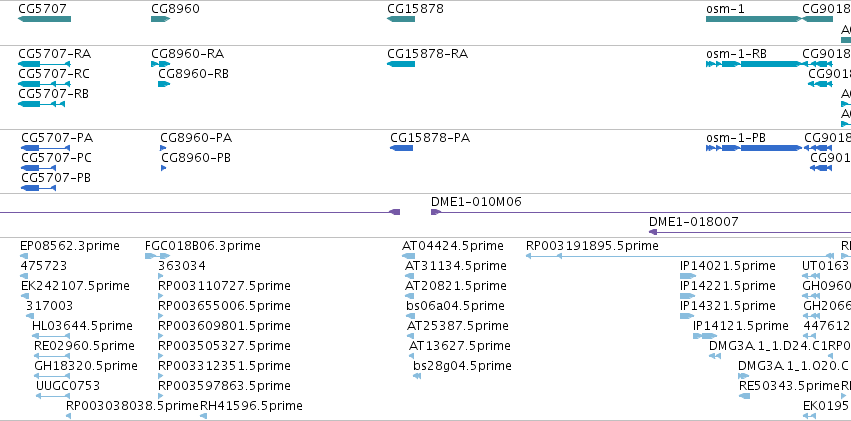Image resolution: width=851 pixels, height=421 pixels.
Task: Select the RP003191895.5prime feature label
Action: tap(592, 246)
